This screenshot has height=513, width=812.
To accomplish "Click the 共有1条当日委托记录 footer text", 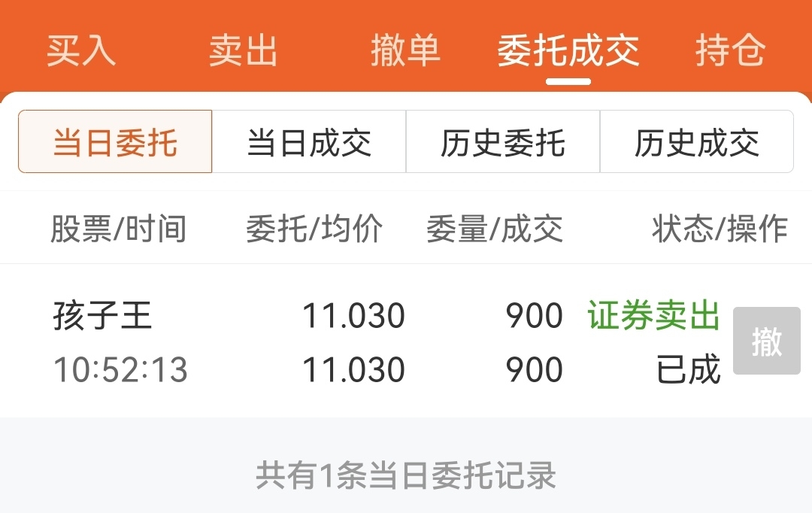I will coord(406,475).
